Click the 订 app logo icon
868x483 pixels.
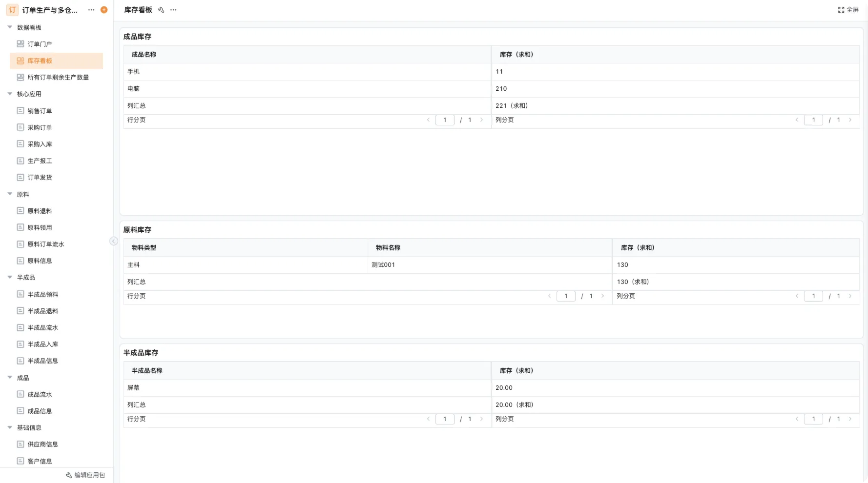(x=12, y=10)
